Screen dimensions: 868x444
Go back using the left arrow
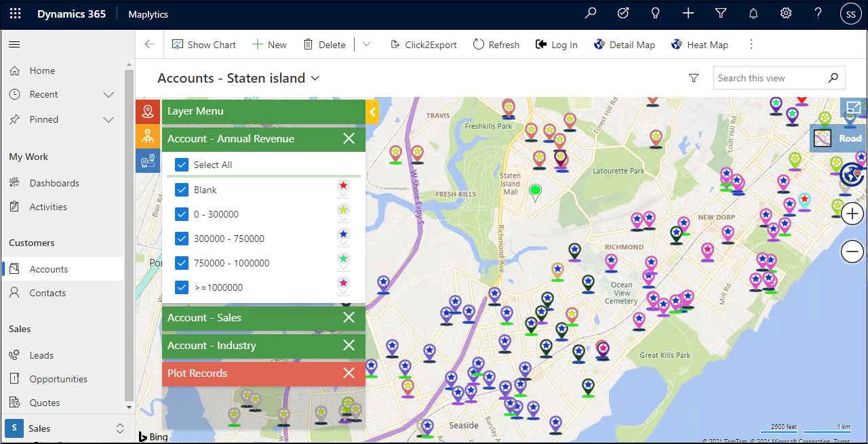(150, 45)
